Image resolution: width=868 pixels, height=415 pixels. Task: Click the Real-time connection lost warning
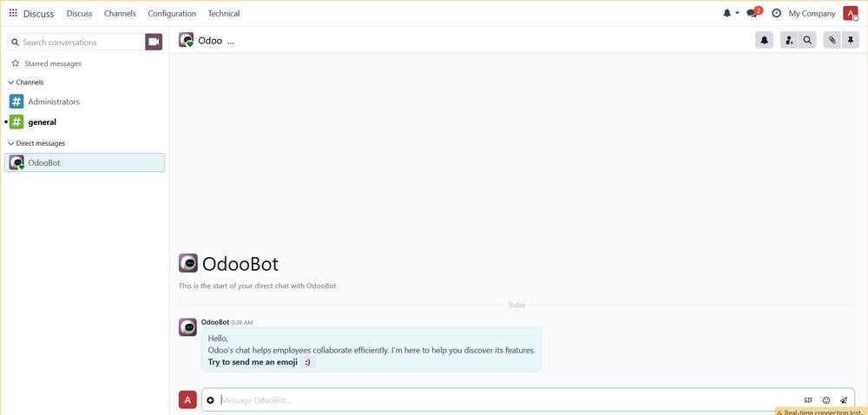coord(821,412)
